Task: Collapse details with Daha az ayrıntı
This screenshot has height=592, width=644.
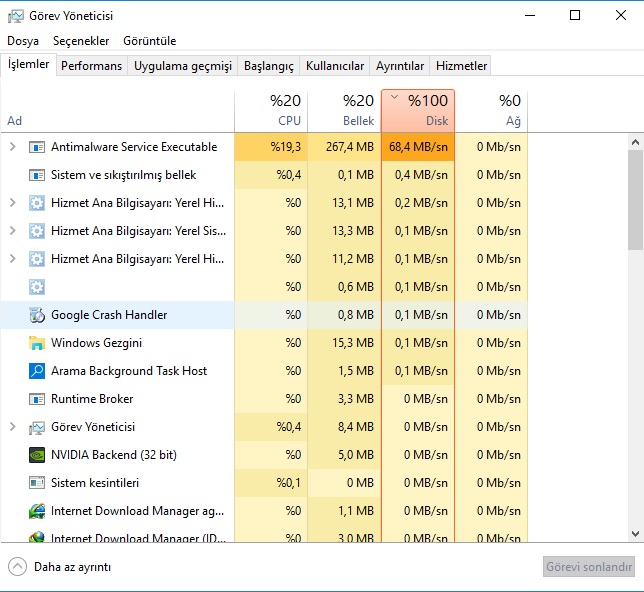Action: [60, 567]
